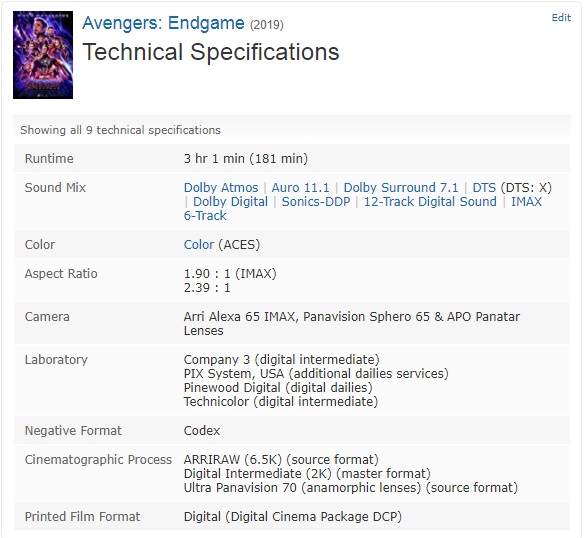Click the Runtime row value
This screenshot has width=585, height=538.
point(246,159)
